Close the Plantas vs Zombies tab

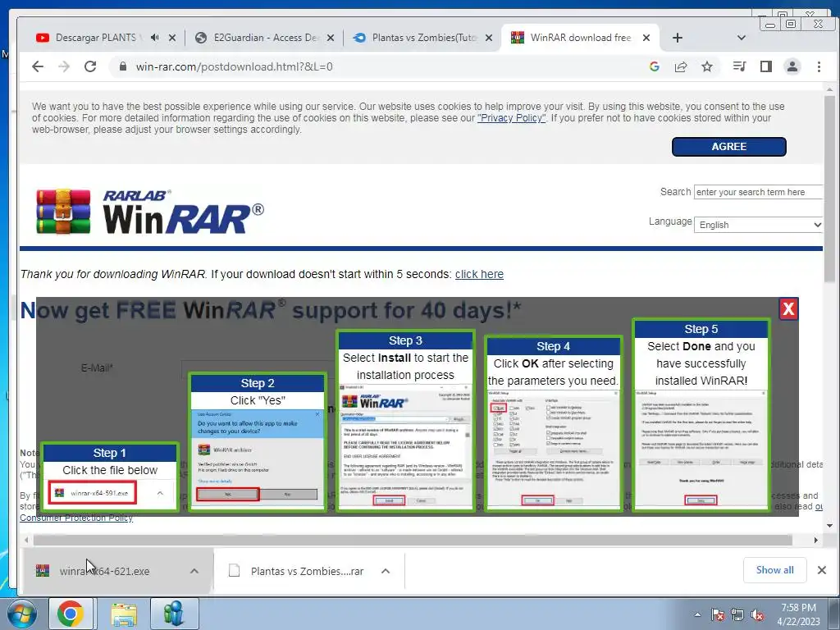click(x=489, y=38)
